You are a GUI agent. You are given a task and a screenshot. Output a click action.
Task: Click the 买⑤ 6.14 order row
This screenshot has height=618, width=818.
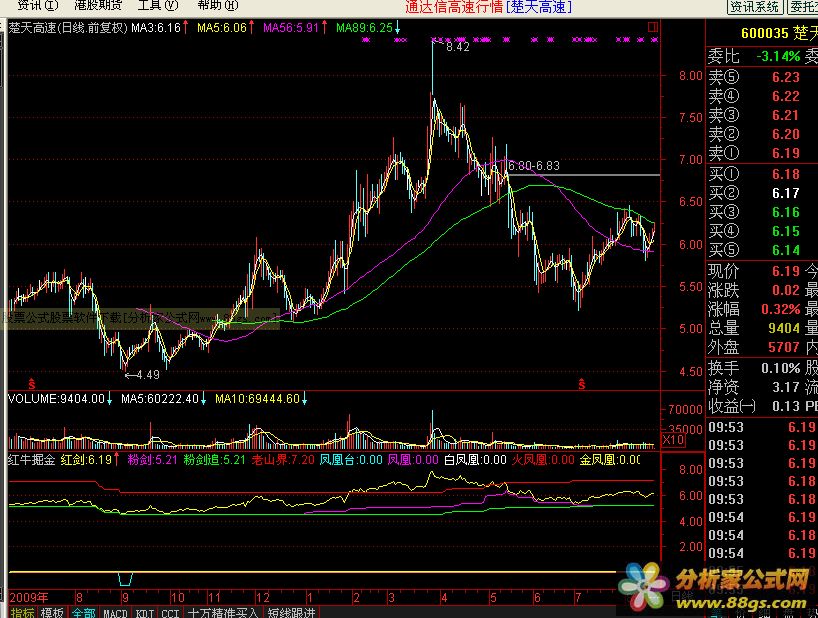[762, 250]
